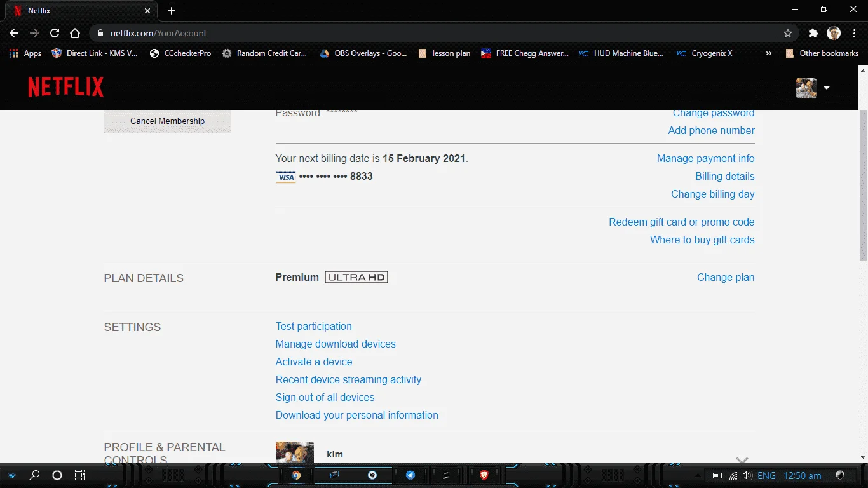Open OBS Overlays bookmark
Screen dimensions: 868x488
(x=363, y=53)
